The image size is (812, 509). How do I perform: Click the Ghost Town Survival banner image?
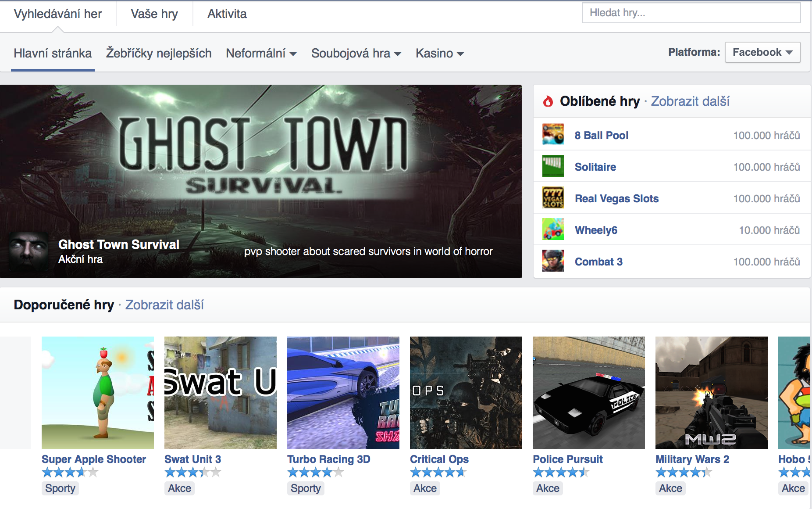pos(261,181)
